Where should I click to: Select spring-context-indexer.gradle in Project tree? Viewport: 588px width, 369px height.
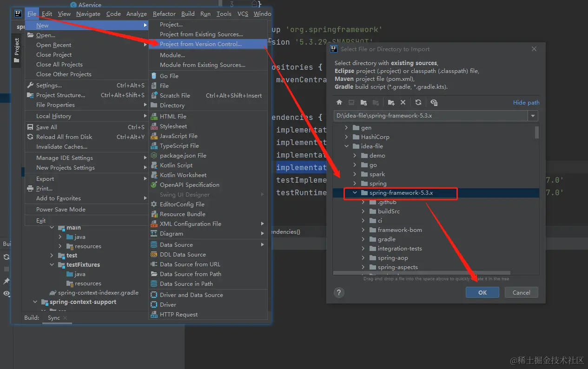click(x=98, y=292)
